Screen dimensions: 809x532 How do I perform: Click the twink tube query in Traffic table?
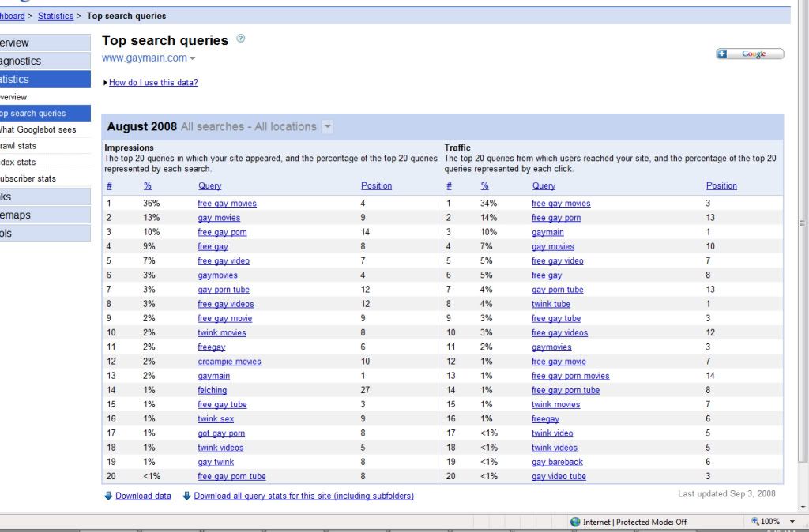click(x=551, y=304)
